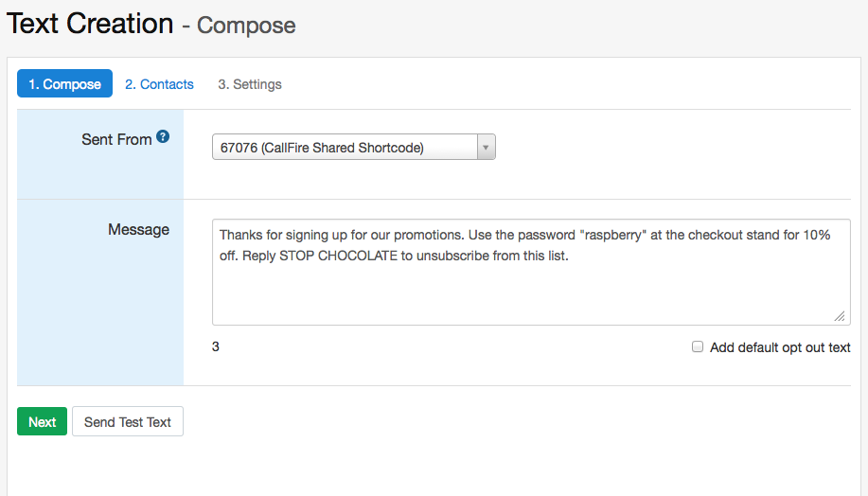Click the "- Compose" heading subtitle
This screenshot has height=496, width=868.
[x=246, y=26]
